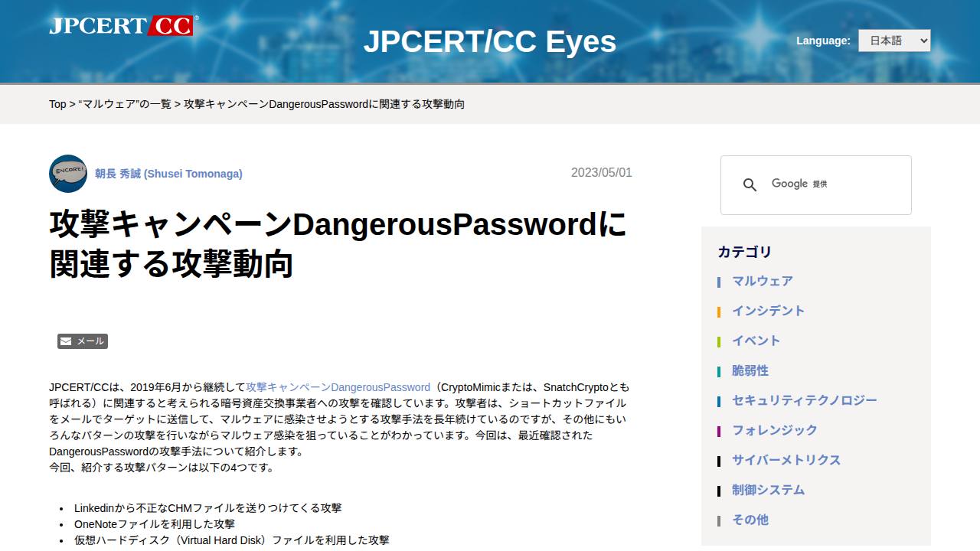Open the author avatar of Shusei Tomonaga
Image resolution: width=980 pixels, height=551 pixels.
tap(68, 174)
